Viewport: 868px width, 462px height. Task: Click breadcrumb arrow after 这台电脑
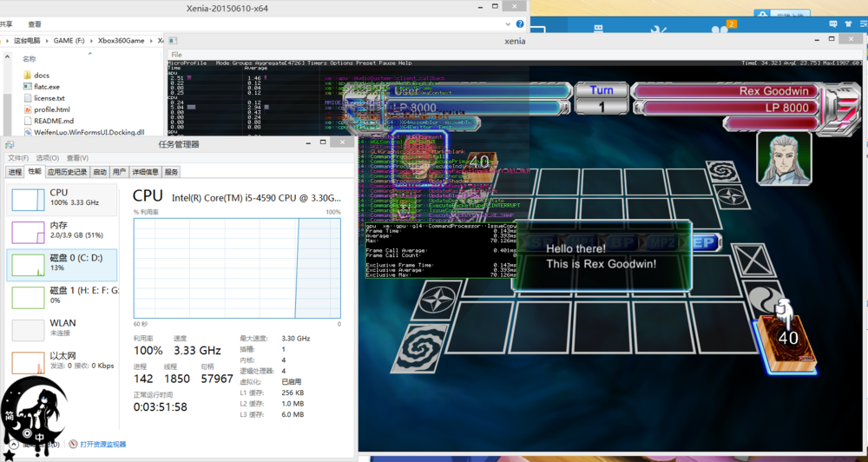pyautogui.click(x=48, y=41)
